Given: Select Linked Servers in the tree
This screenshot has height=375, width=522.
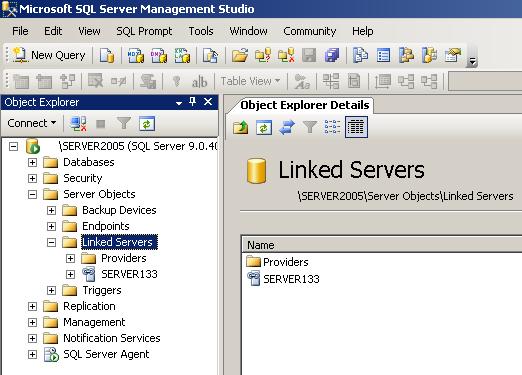Looking at the screenshot, I should coord(119,242).
